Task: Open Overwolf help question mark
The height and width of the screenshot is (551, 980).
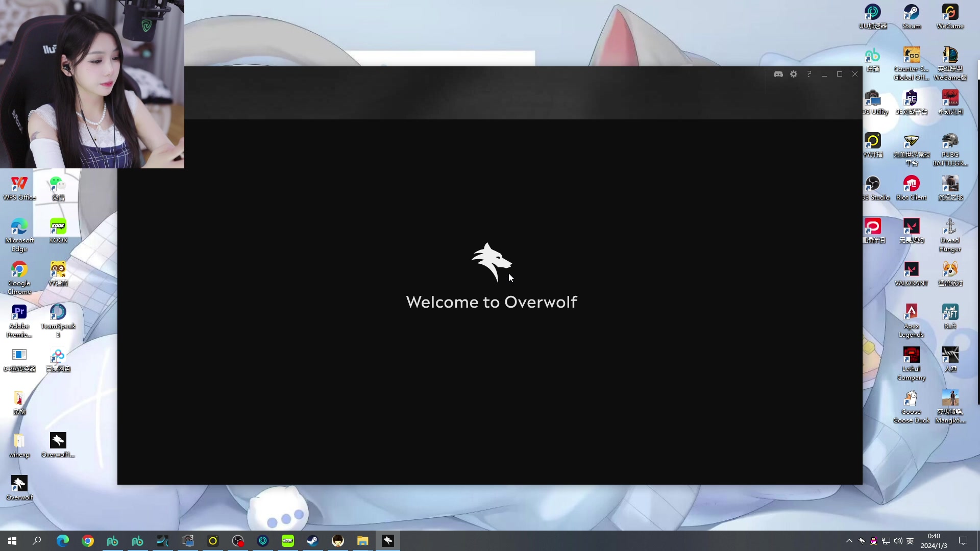Action: [809, 74]
